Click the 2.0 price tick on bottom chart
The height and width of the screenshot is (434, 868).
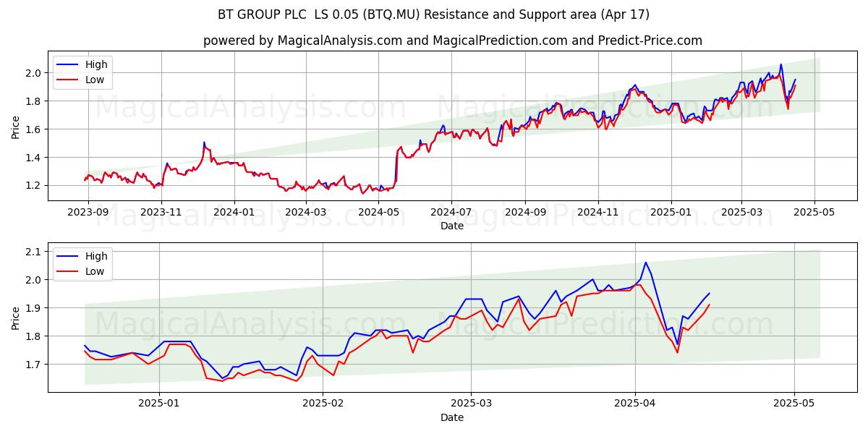(x=34, y=279)
